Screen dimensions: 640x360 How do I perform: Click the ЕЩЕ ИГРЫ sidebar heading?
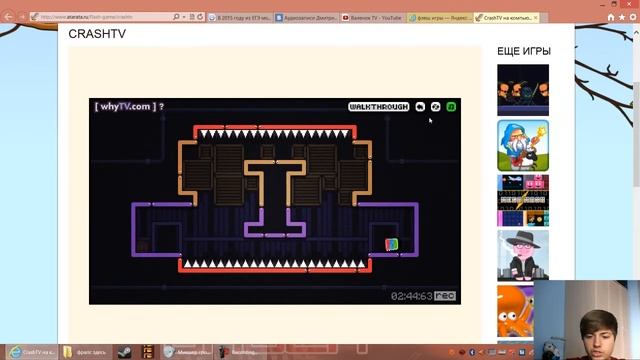[x=524, y=51]
